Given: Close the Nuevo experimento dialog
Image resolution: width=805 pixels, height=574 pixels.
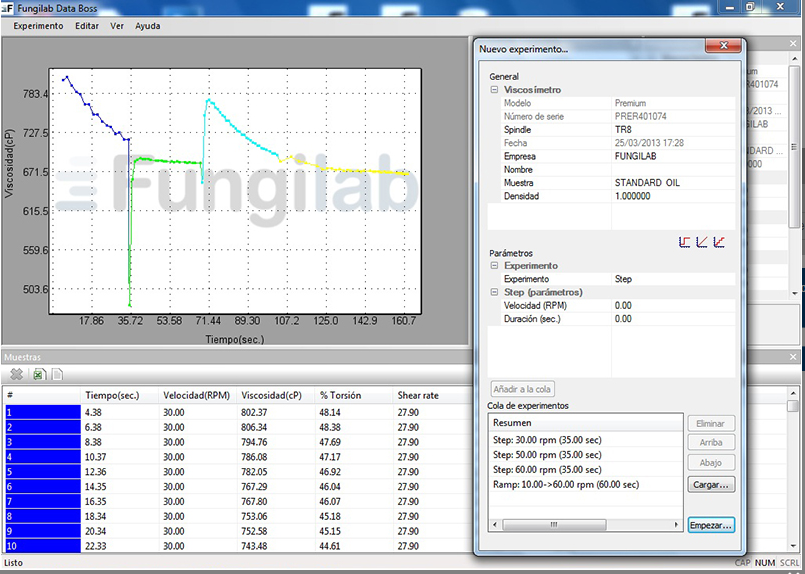Looking at the screenshot, I should pos(716,47).
